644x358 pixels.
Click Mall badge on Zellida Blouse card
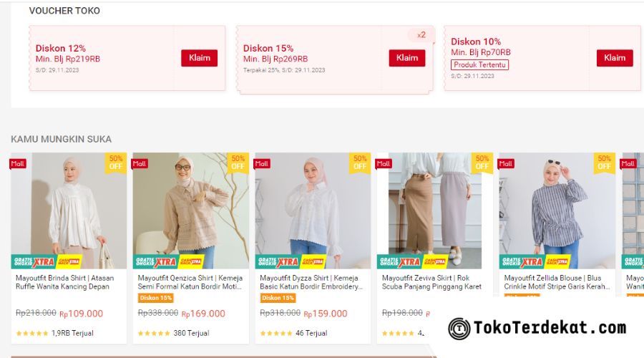506,163
